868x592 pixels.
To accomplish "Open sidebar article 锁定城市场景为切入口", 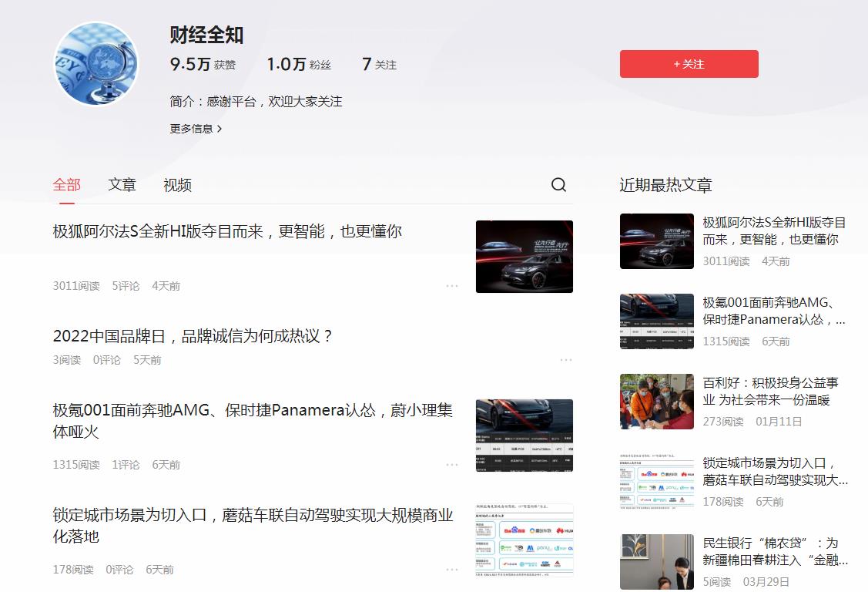I will pos(775,471).
